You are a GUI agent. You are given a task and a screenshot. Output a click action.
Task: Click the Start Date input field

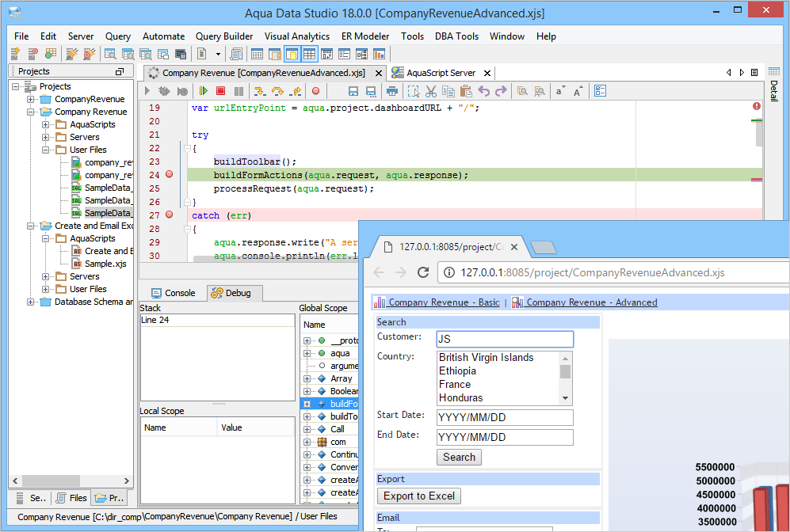505,417
